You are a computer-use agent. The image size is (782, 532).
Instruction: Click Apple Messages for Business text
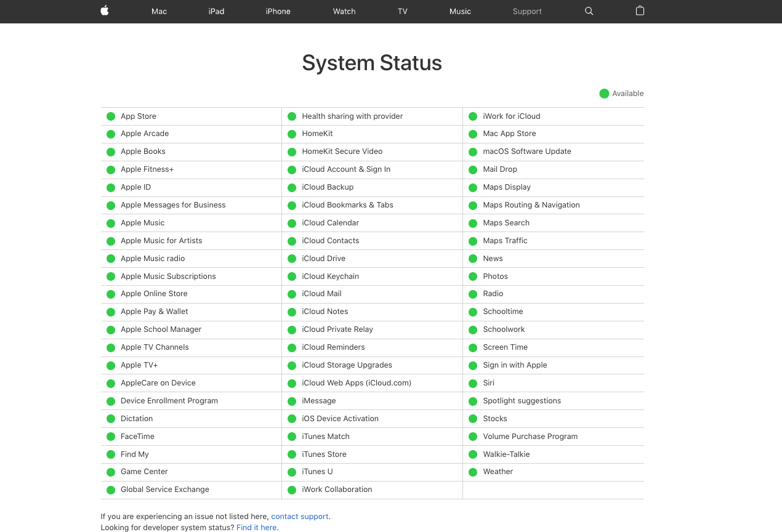click(x=173, y=205)
